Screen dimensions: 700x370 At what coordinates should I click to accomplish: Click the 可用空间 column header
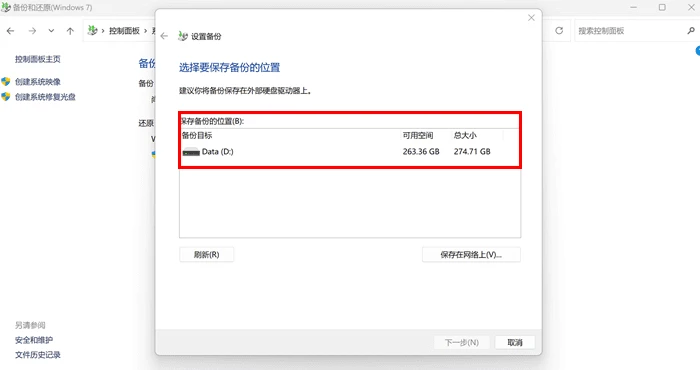[x=418, y=135]
